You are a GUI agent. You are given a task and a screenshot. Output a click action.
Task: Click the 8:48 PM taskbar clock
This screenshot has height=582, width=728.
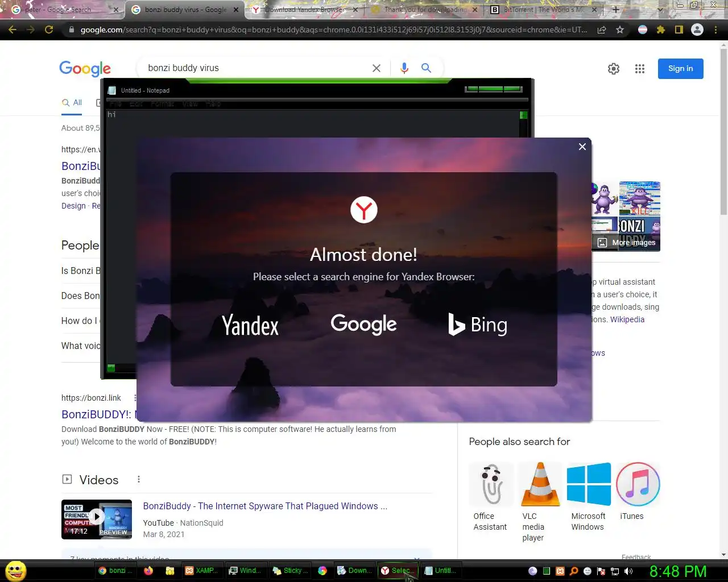[678, 571]
